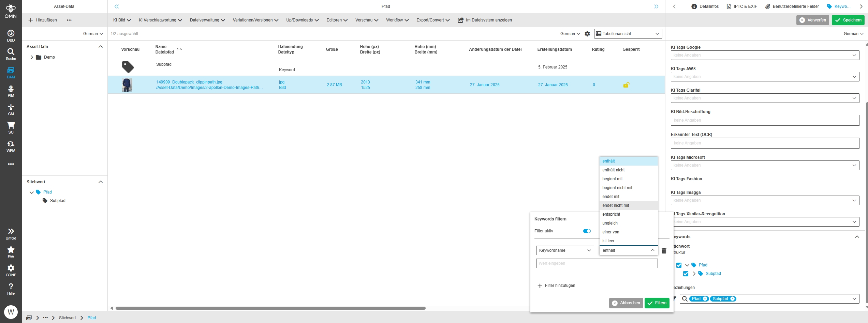Click the green Filtern button
868x323 pixels.
coord(657,303)
